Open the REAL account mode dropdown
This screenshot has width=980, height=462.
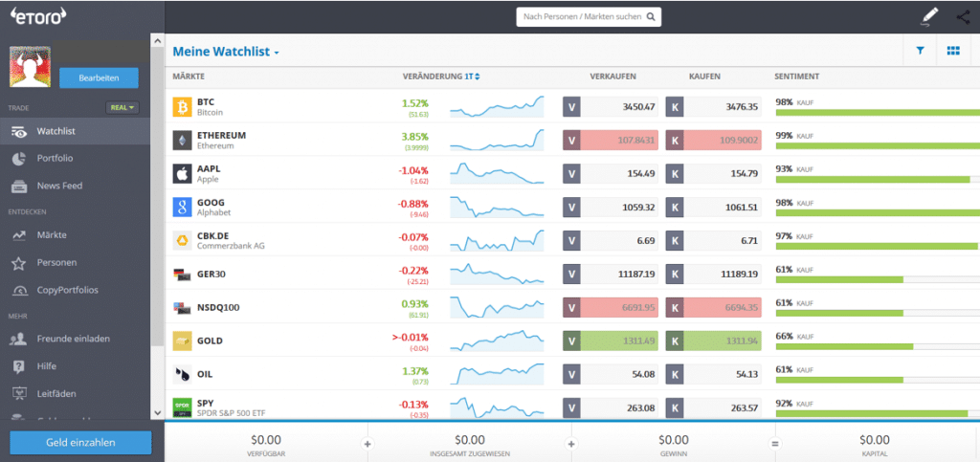tap(122, 108)
